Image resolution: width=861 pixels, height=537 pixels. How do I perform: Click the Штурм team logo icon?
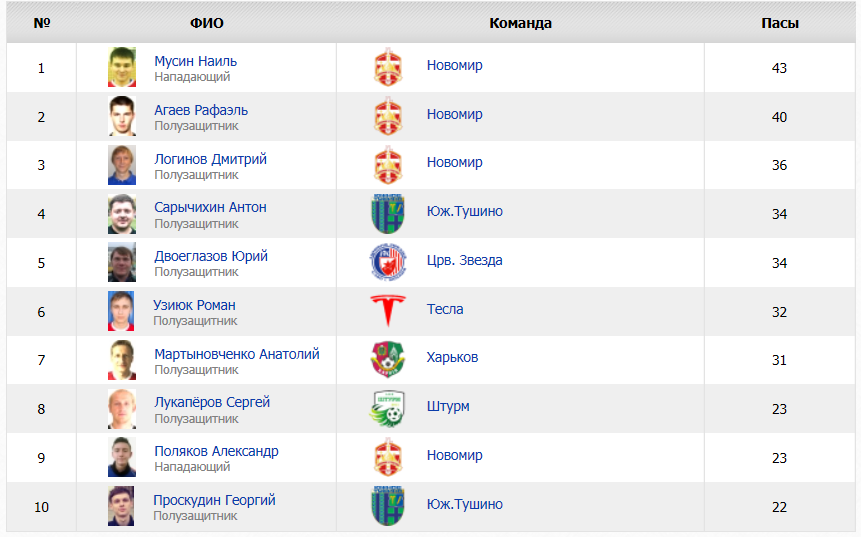pos(388,408)
